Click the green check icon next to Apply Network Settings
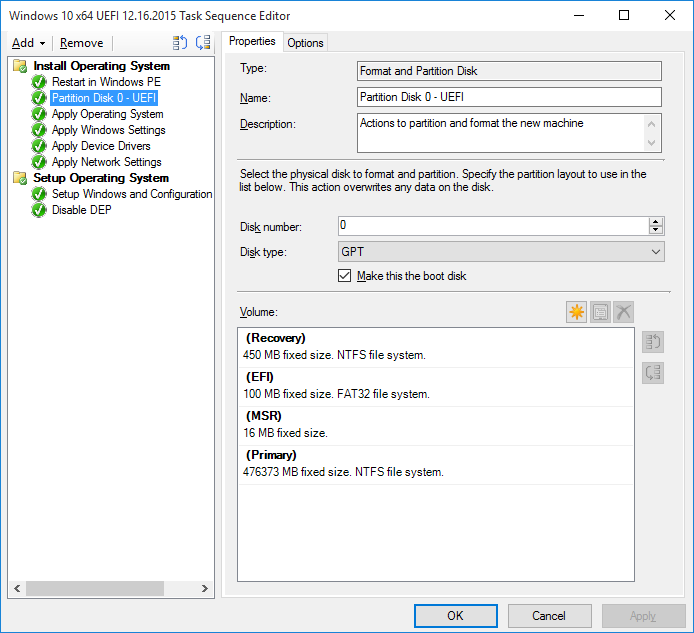The width and height of the screenshot is (694, 633). (x=39, y=162)
